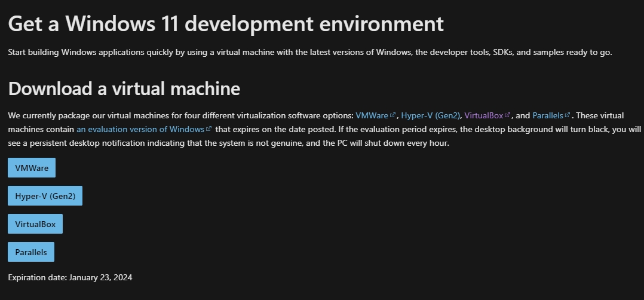This screenshot has height=300, width=644.
Task: Open 'an evaluation version of Windows' link
Action: tap(144, 129)
